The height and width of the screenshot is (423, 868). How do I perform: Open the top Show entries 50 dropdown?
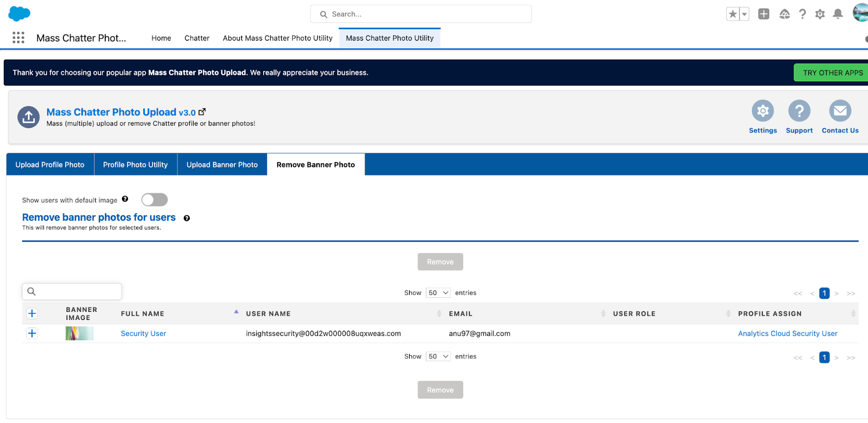(x=438, y=293)
